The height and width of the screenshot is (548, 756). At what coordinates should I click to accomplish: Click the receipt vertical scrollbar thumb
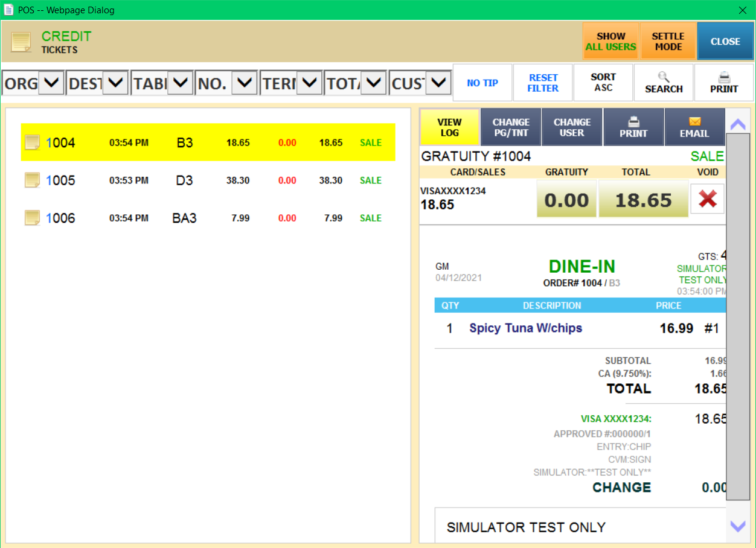(x=738, y=317)
